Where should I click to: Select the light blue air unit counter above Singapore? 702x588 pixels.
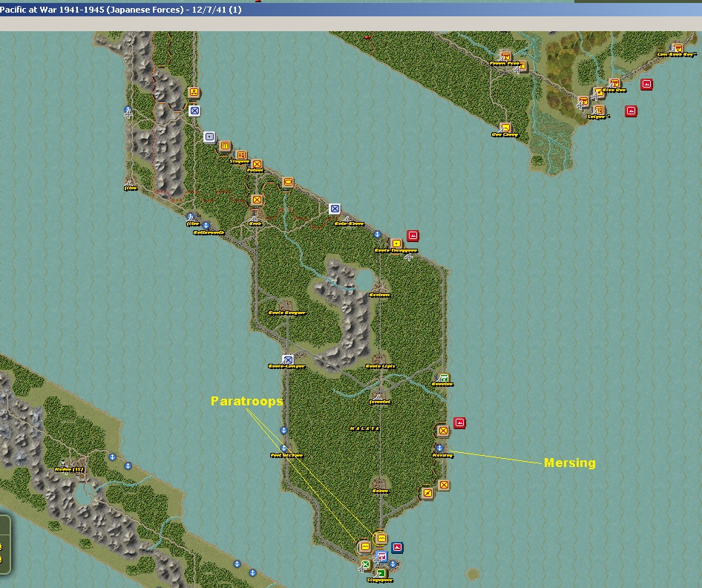point(381,557)
